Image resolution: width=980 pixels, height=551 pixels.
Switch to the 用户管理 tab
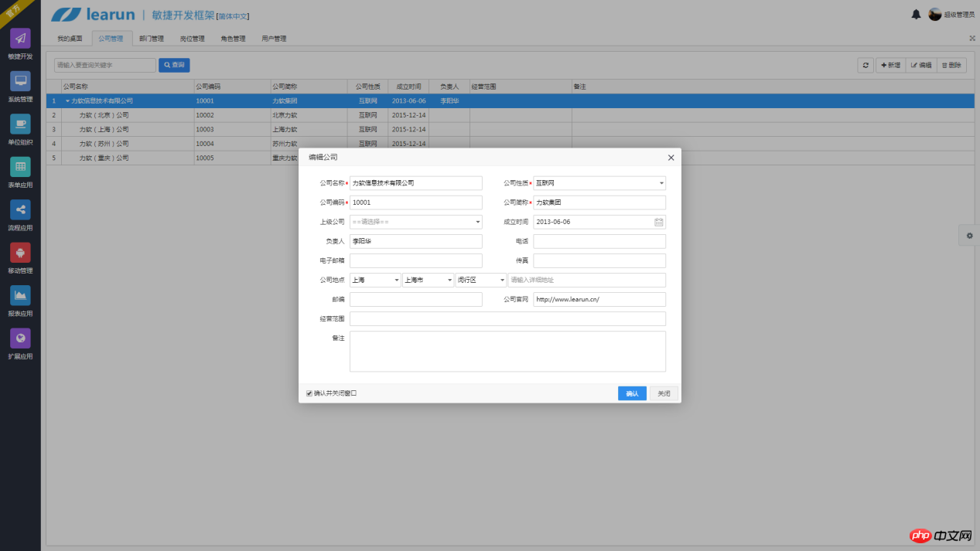coord(274,39)
